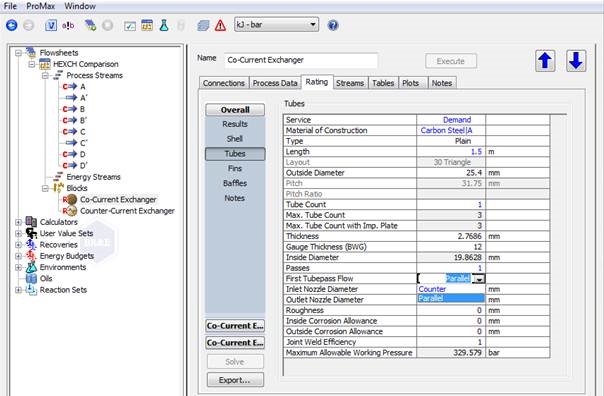Viewport: 604px width, 396px height.
Task: Choose Parallel in the dropdown list
Action: (x=451, y=298)
